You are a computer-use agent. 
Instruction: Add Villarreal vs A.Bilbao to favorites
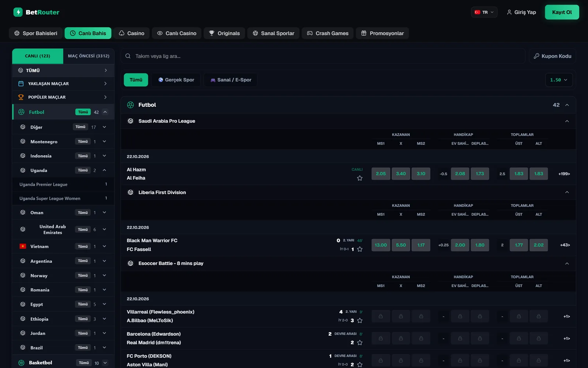(360, 321)
